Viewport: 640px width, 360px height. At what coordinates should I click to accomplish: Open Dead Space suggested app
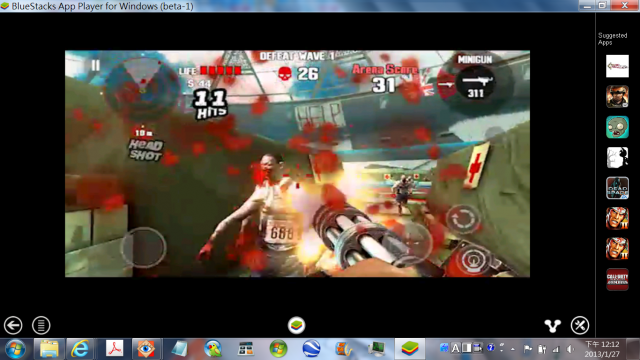(x=617, y=188)
